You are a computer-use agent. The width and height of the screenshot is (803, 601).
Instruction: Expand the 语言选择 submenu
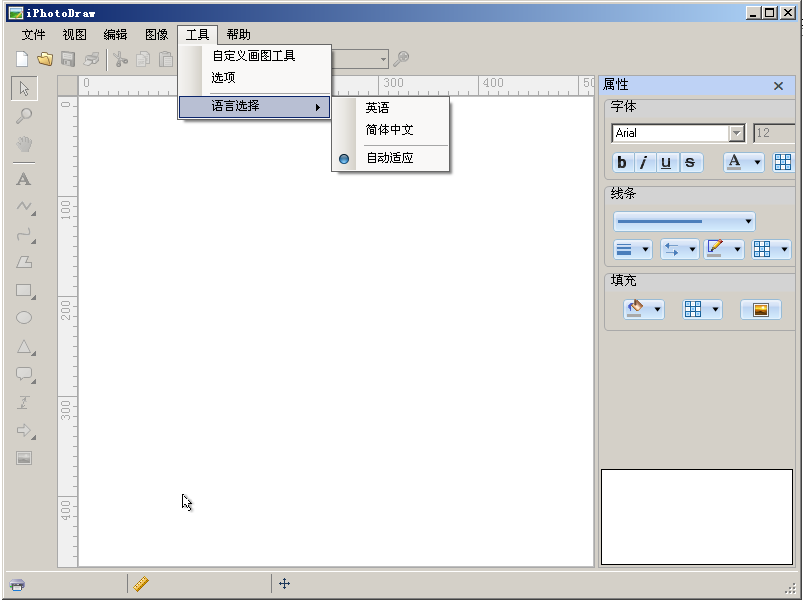(x=254, y=107)
